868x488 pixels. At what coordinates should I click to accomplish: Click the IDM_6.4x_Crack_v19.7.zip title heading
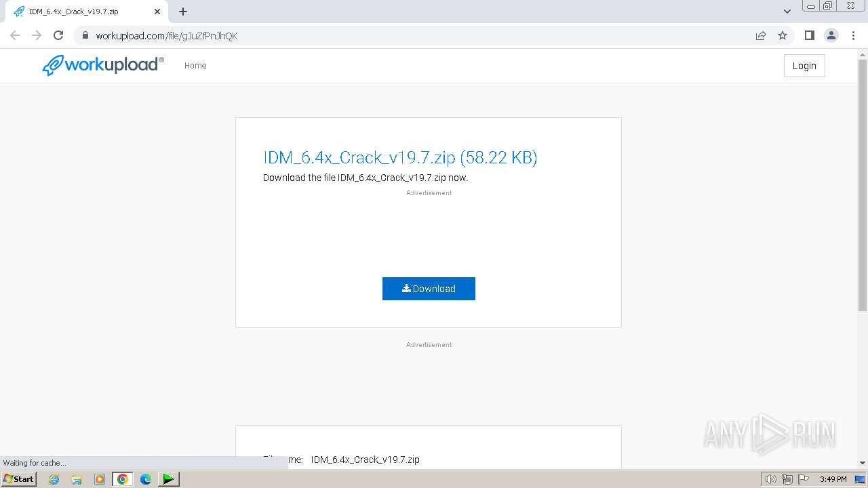click(x=400, y=157)
